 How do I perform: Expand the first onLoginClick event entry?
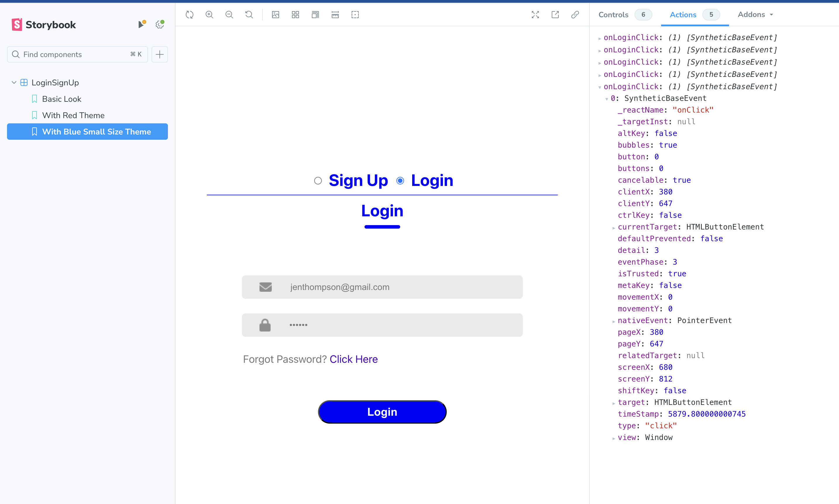point(600,37)
